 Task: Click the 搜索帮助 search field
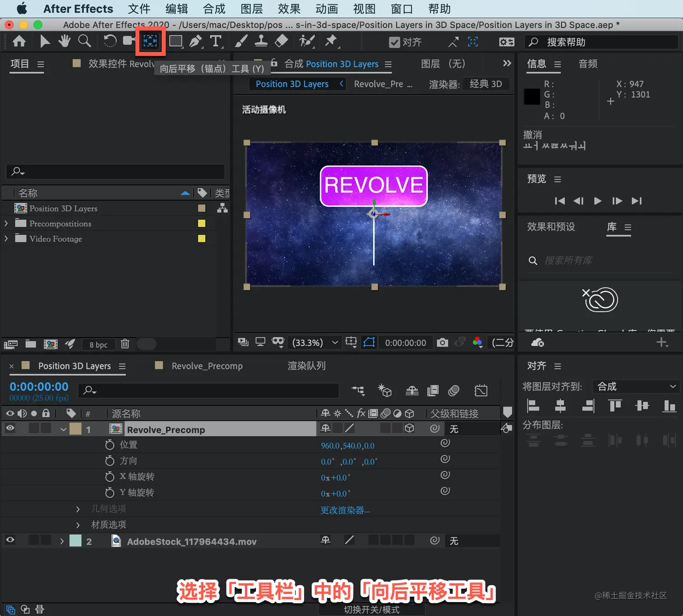[601, 42]
